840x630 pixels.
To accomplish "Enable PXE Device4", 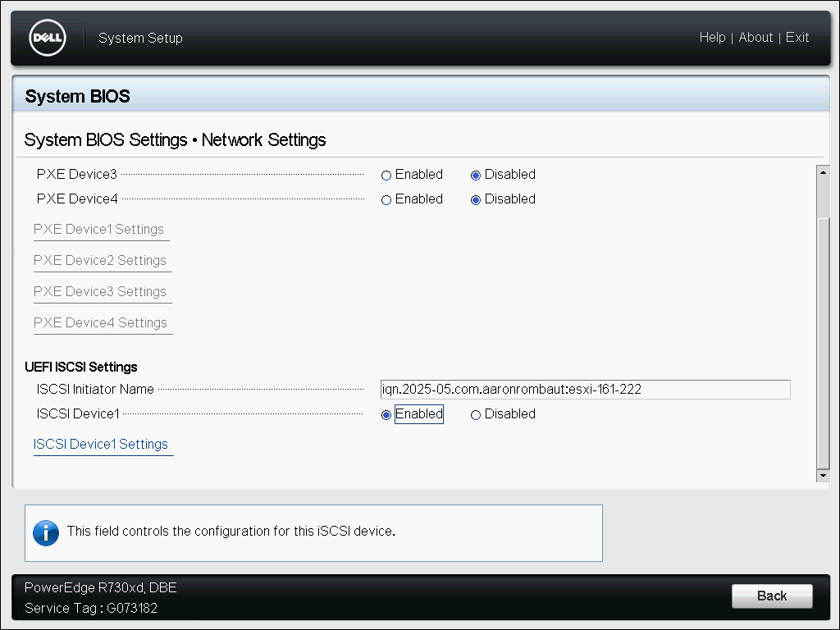I will (x=386, y=200).
